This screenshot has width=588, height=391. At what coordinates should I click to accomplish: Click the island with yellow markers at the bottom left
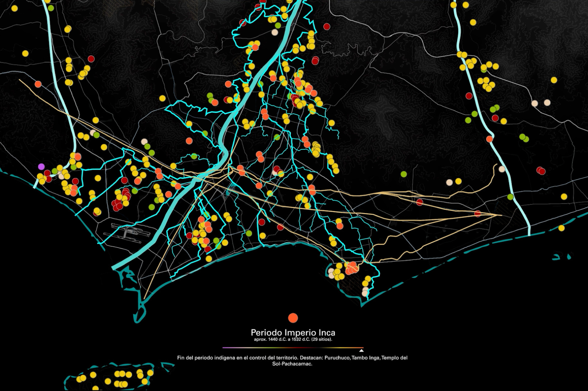click(115, 377)
